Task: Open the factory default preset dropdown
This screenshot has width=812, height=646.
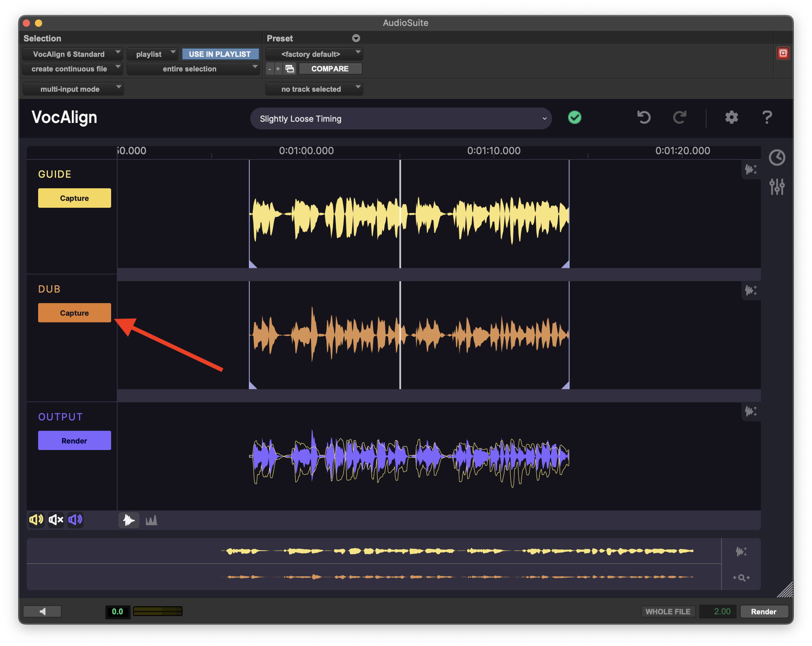Action: pos(314,54)
